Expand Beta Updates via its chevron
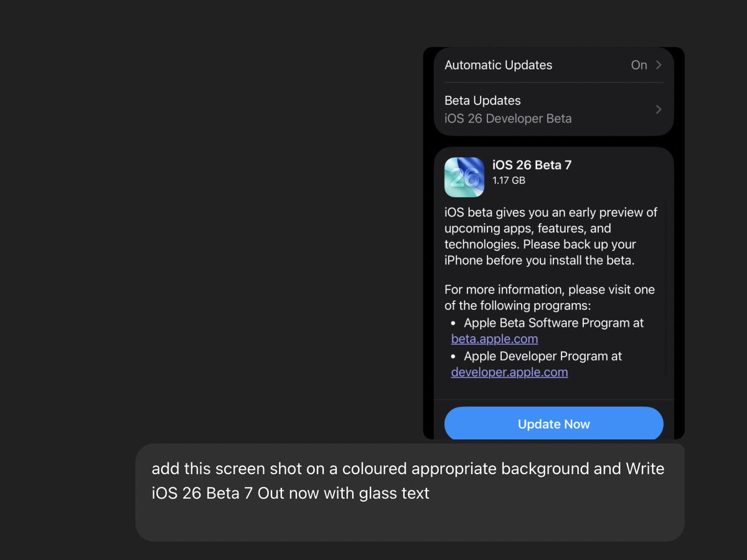Screen dimensions: 747x560 659,110
